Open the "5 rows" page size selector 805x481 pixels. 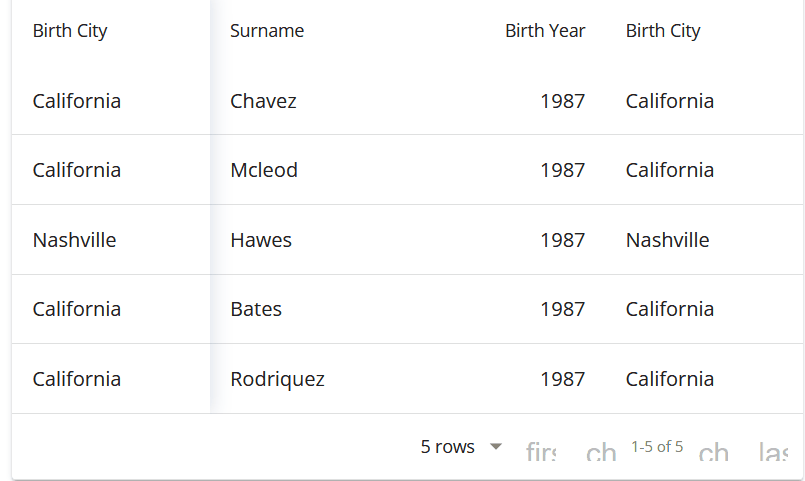[448, 447]
